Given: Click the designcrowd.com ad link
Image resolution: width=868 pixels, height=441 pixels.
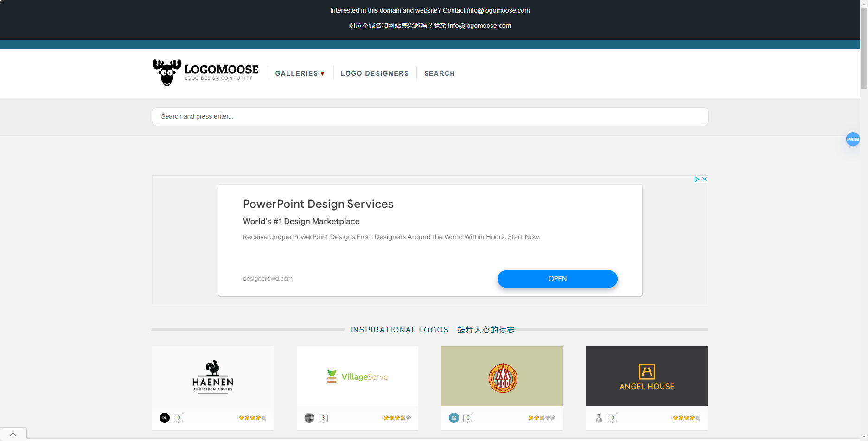Looking at the screenshot, I should click(268, 279).
